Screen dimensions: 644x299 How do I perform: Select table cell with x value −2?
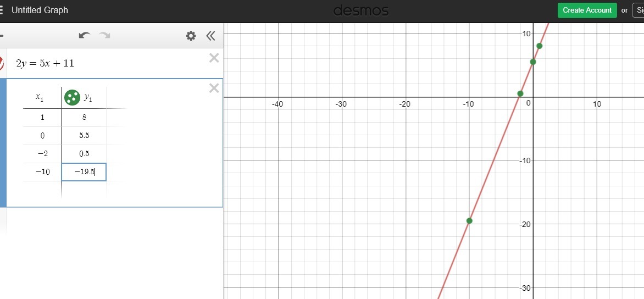42,153
